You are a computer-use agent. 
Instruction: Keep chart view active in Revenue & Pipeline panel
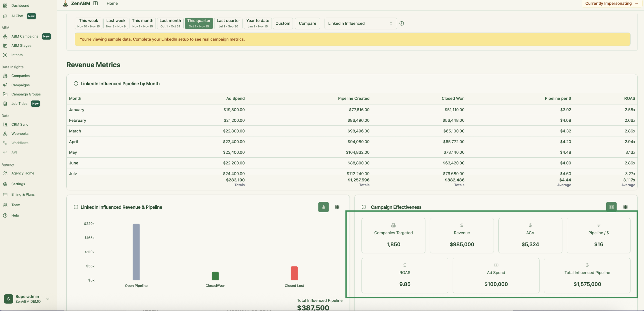(x=323, y=207)
